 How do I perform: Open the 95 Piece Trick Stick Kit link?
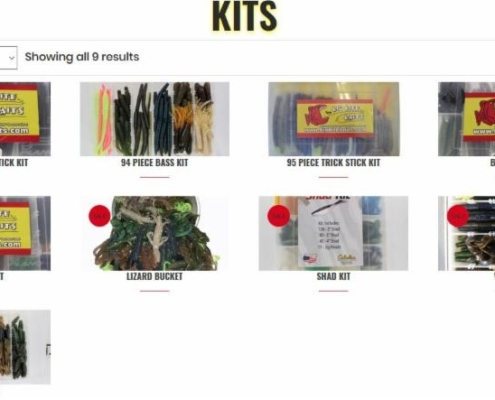click(333, 163)
